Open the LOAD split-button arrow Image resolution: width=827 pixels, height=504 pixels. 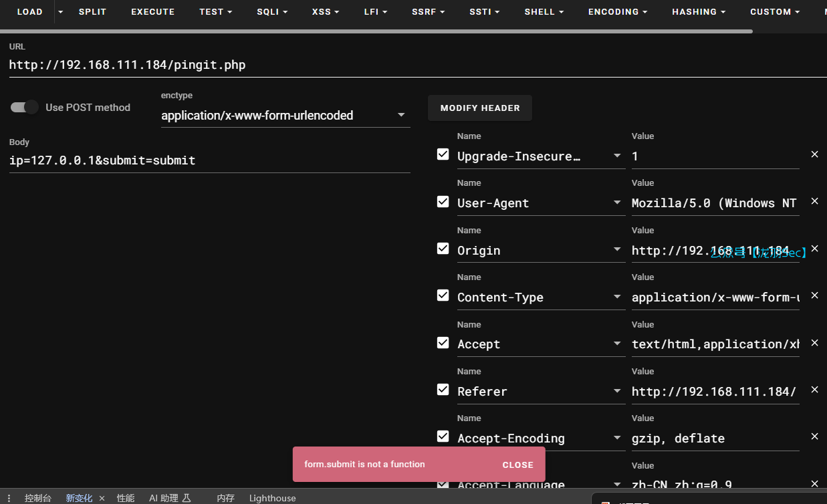pyautogui.click(x=61, y=12)
